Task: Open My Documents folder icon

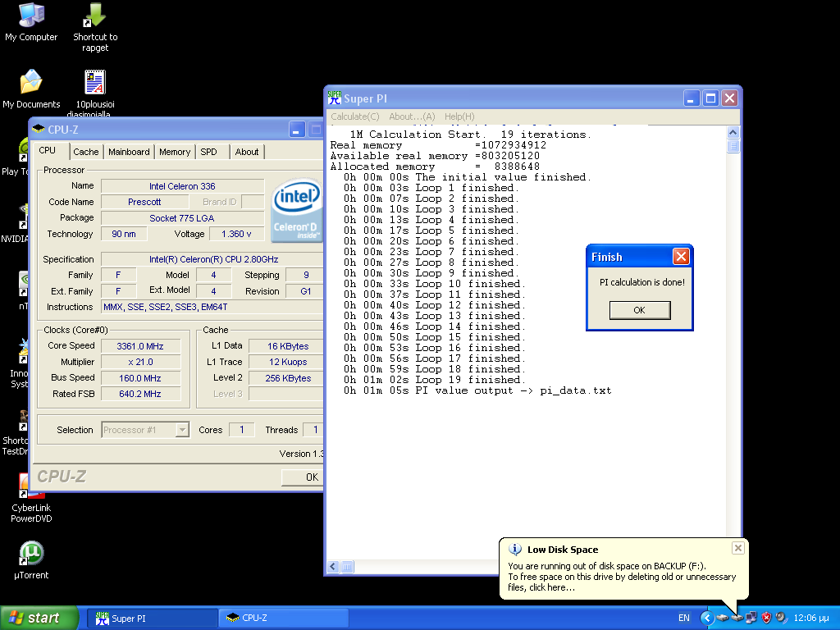Action: (x=31, y=89)
